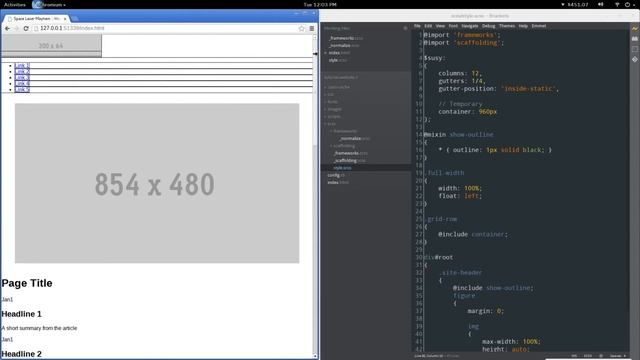Open the Chromium app menu in top bar

49,4
